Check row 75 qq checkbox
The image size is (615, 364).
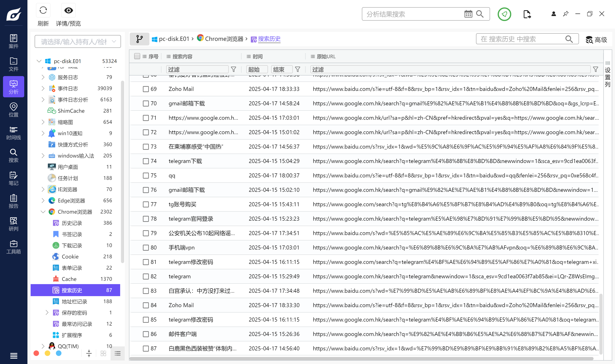[x=146, y=175]
